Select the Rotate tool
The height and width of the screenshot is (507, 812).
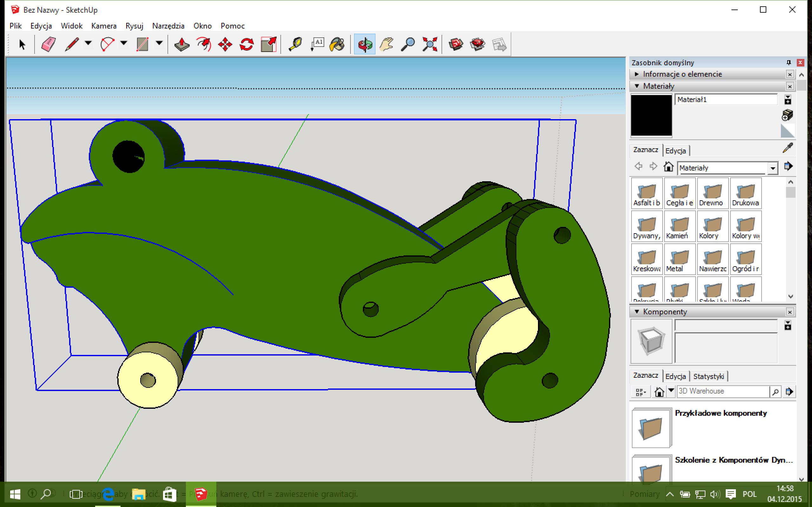click(x=246, y=44)
